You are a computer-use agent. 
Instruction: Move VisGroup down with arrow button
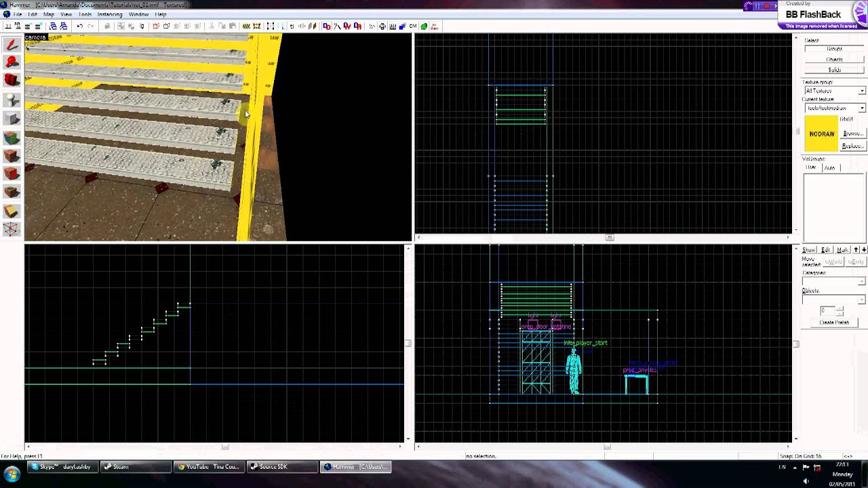coord(864,250)
